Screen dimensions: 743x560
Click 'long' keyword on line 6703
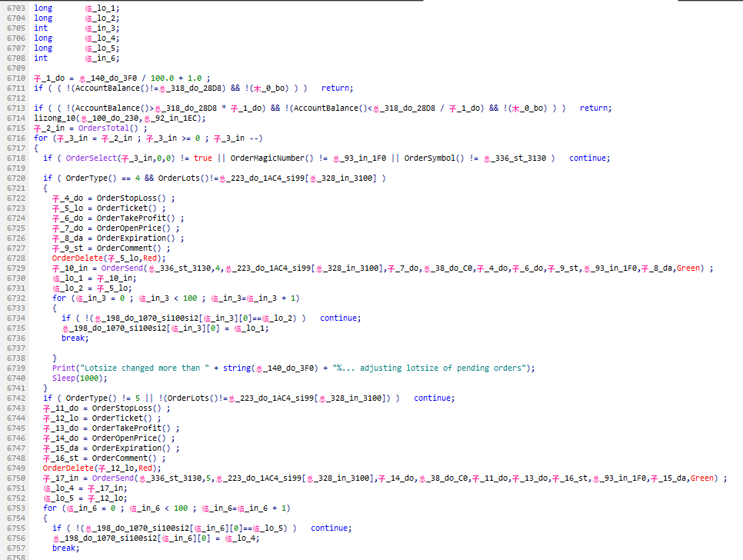(x=43, y=8)
